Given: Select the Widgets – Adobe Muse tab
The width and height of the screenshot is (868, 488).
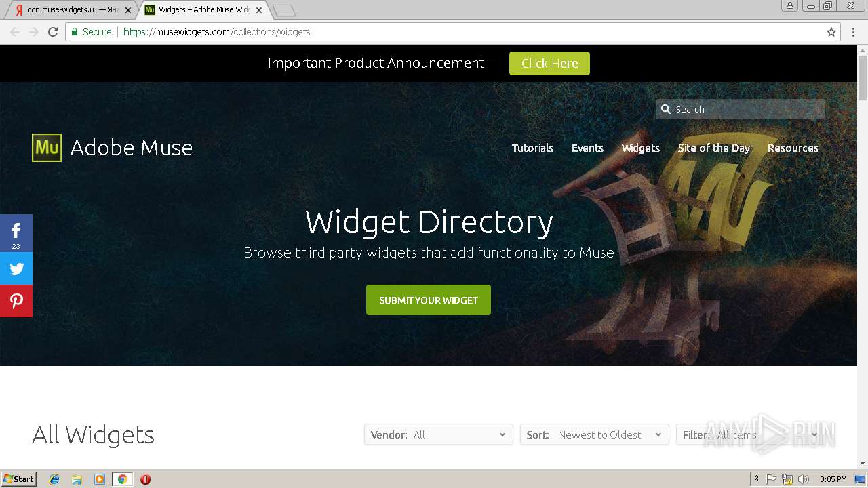Looking at the screenshot, I should [x=203, y=10].
